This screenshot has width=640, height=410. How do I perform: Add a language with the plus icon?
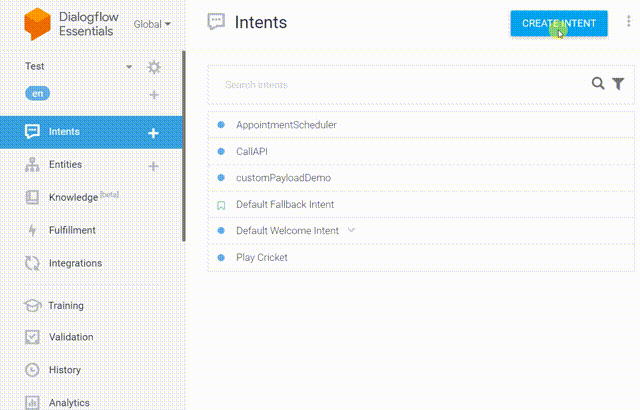pos(154,95)
